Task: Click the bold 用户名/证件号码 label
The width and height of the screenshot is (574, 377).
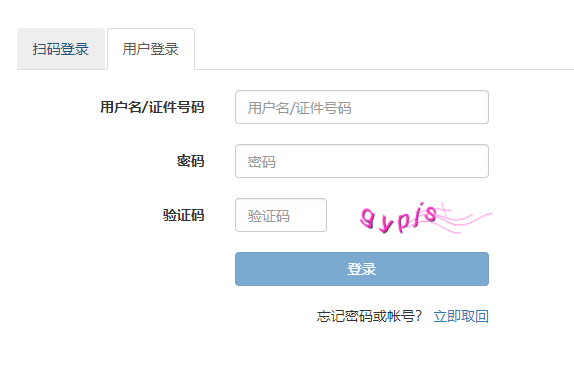Action: pyautogui.click(x=152, y=107)
